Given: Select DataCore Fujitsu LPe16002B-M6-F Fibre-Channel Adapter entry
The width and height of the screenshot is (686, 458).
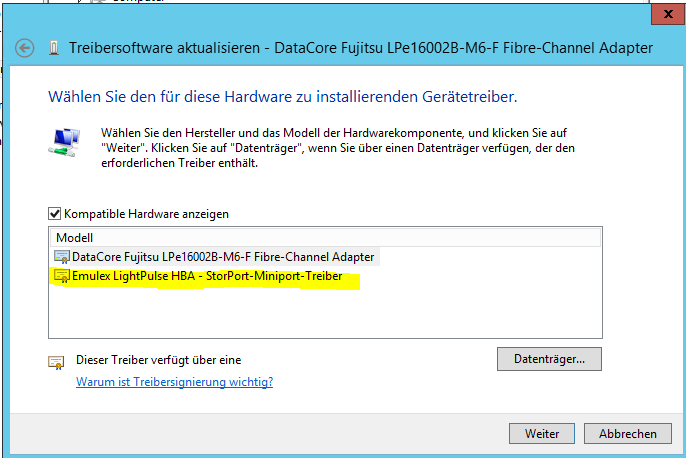Looking at the screenshot, I should click(222, 257).
